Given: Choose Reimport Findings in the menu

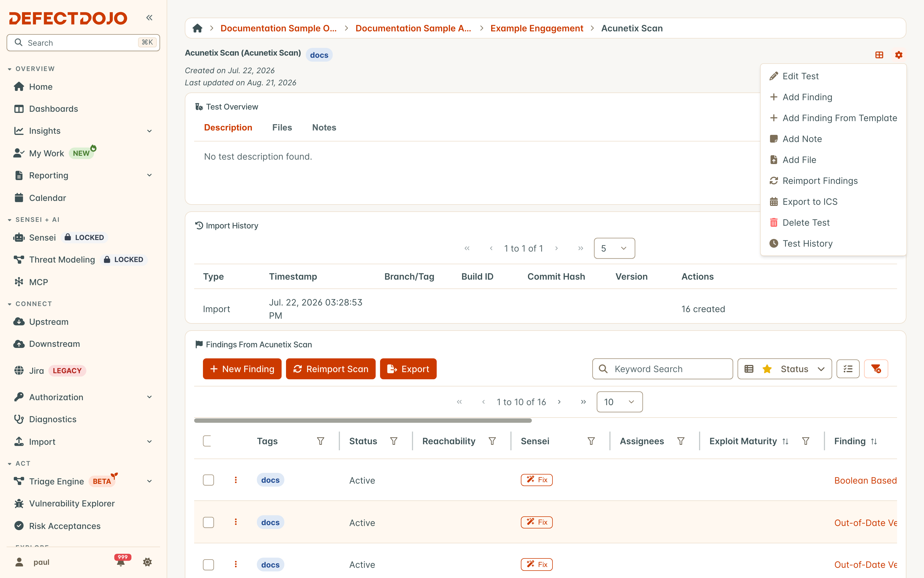Looking at the screenshot, I should [x=833, y=181].
